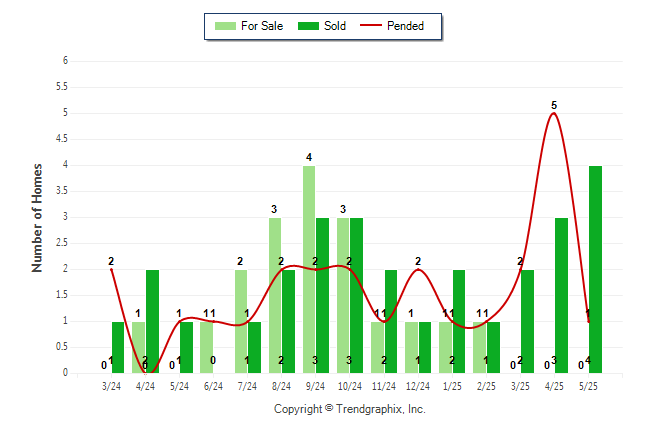
Task: Select the Pended legend label
Action: [x=405, y=26]
